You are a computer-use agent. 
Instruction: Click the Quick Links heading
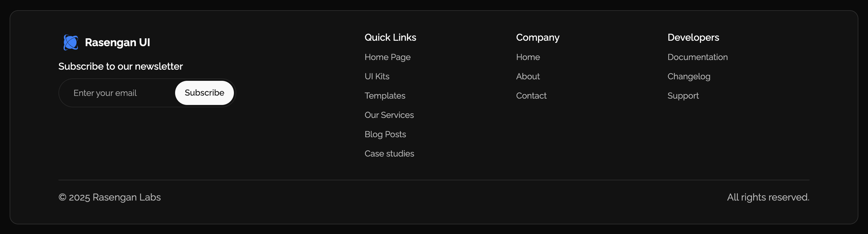(390, 37)
